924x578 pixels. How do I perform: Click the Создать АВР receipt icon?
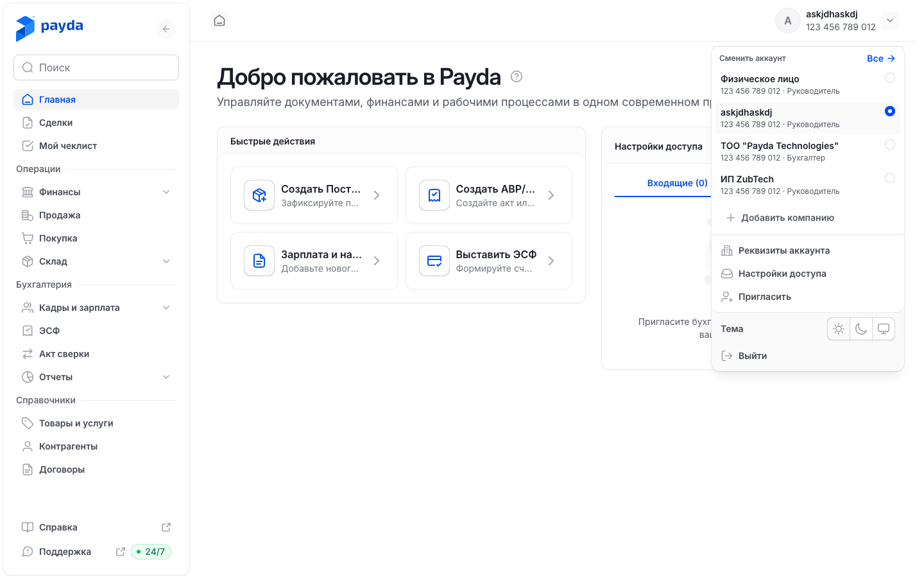coord(434,195)
